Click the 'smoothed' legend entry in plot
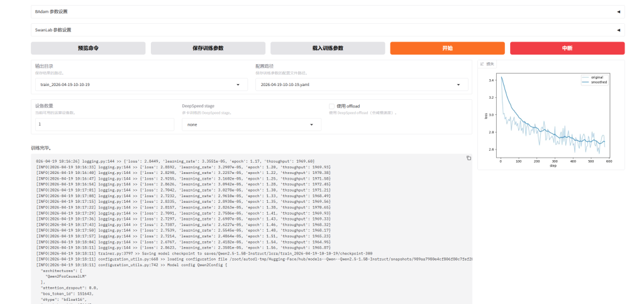The image size is (644, 304). coord(595,82)
